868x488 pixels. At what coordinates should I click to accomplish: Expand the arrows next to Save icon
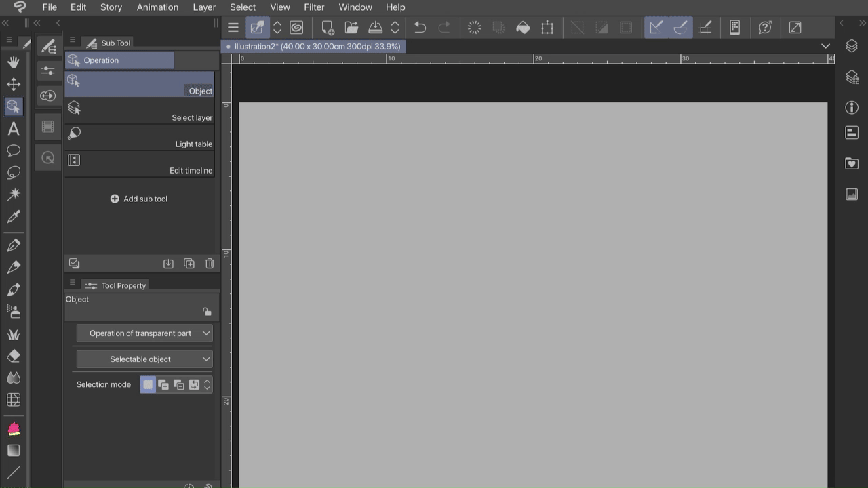pyautogui.click(x=395, y=28)
